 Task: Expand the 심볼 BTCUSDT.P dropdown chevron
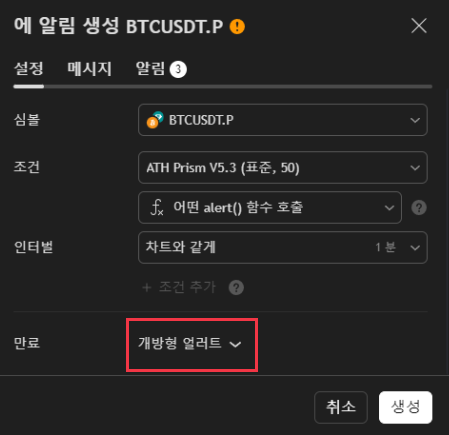coord(415,120)
